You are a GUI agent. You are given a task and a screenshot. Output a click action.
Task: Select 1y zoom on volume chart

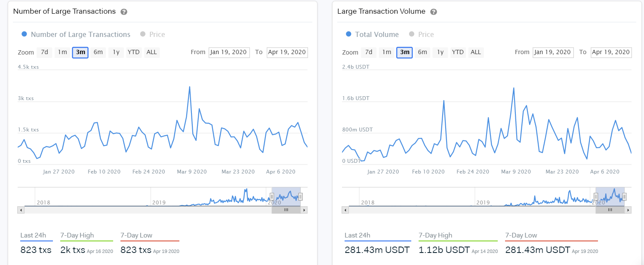441,52
